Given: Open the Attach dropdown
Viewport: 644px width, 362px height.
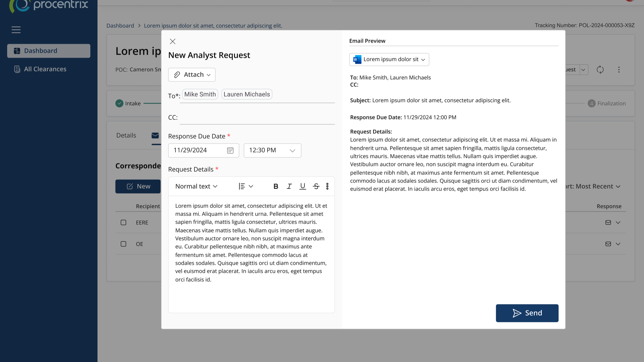Looking at the screenshot, I should click(192, 75).
